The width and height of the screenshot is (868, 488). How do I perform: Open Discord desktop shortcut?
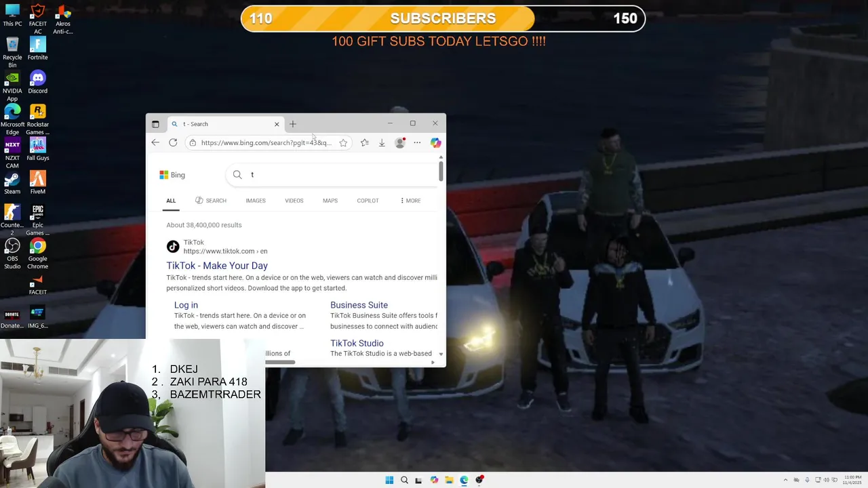click(x=38, y=82)
